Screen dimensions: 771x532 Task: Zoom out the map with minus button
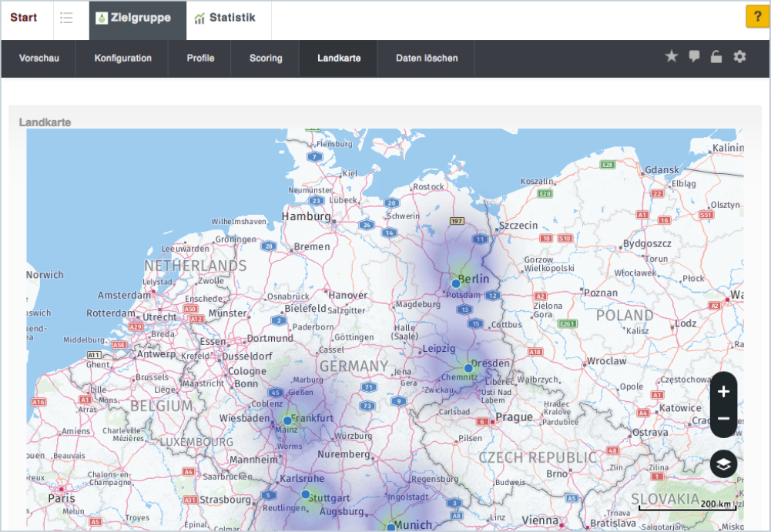(x=723, y=419)
